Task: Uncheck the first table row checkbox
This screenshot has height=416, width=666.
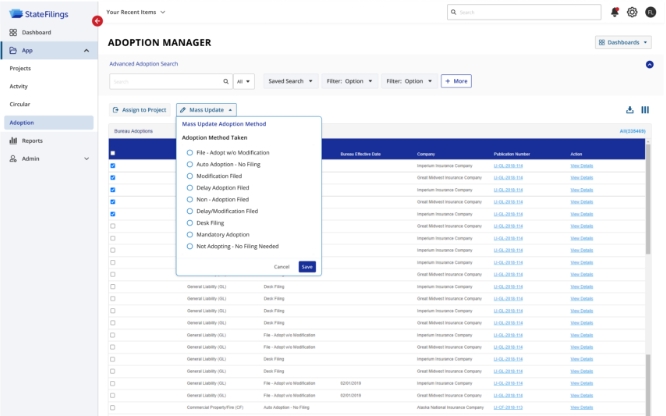Action: [113, 166]
